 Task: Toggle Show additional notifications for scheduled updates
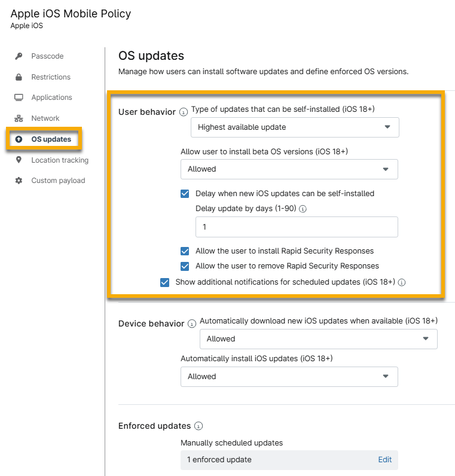pos(165,282)
